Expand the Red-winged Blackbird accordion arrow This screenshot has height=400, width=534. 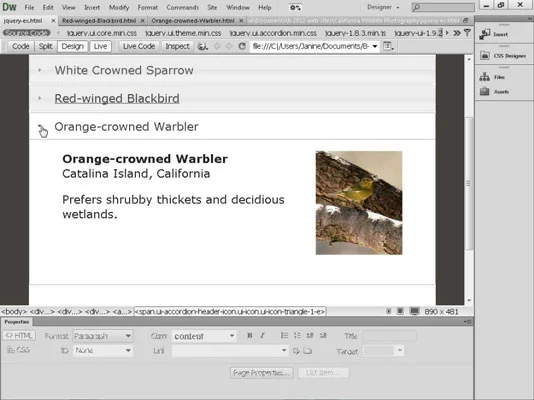(x=40, y=98)
